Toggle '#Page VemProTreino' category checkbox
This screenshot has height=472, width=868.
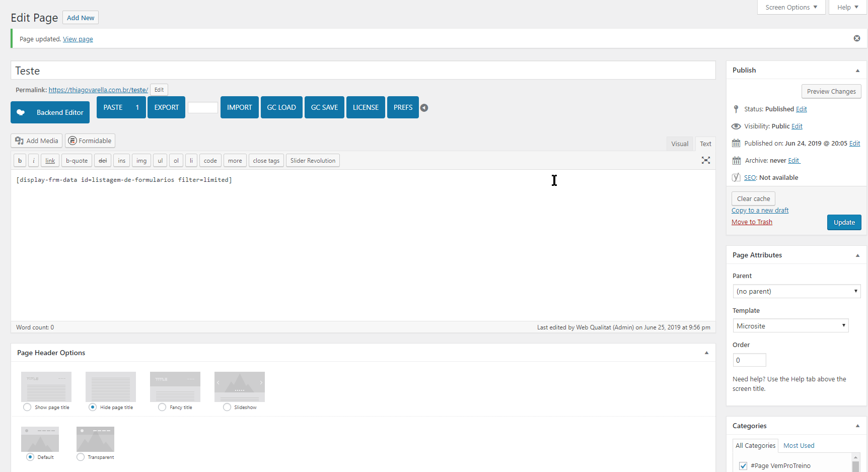(x=743, y=466)
